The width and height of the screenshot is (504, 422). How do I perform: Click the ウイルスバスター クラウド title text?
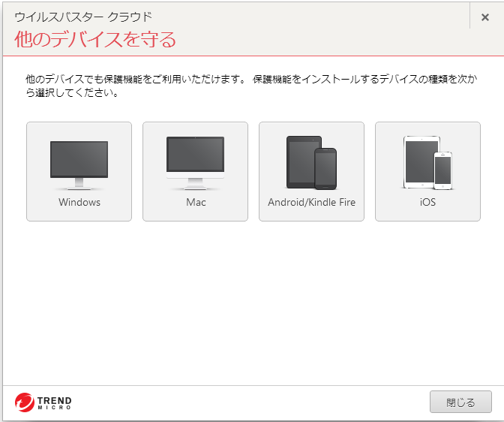tap(83, 17)
